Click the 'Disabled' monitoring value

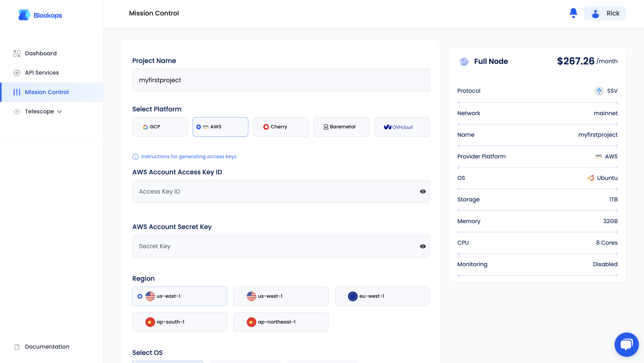coord(605,264)
